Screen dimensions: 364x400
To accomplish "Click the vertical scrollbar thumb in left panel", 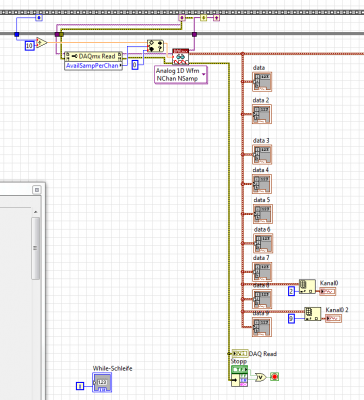I will click(x=35, y=248).
